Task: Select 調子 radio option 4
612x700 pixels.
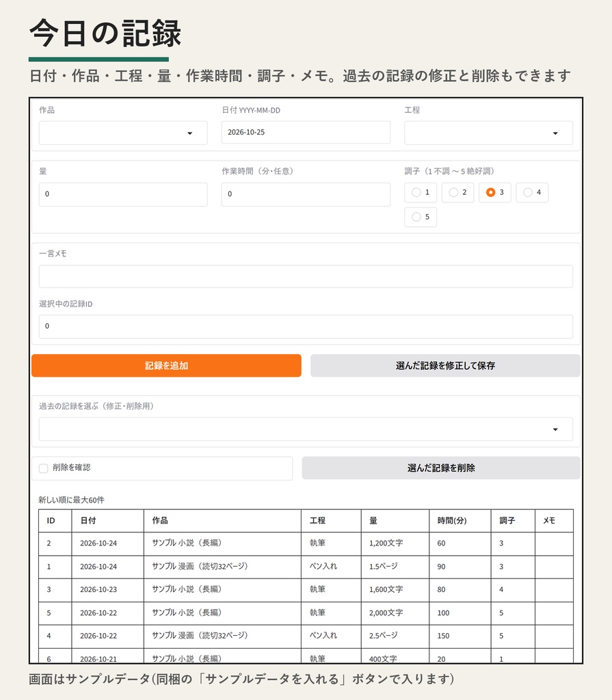Action: click(531, 192)
